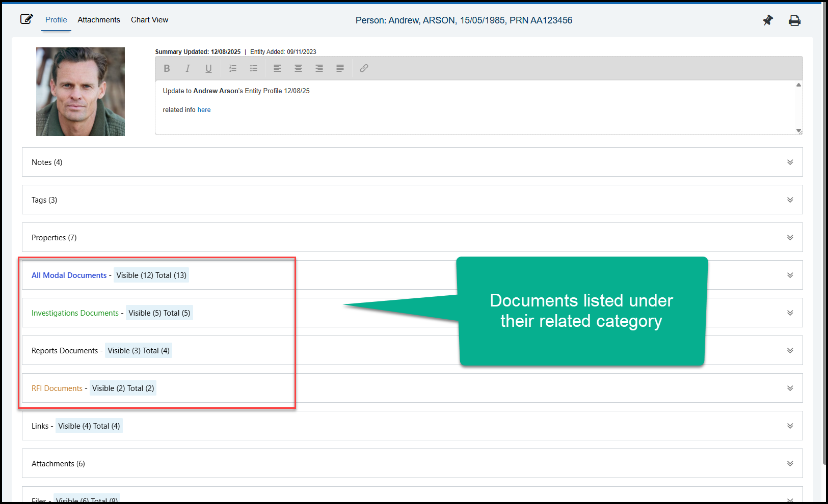The width and height of the screenshot is (828, 504).
Task: Toggle italic formatting in summary editor
Action: click(x=188, y=68)
